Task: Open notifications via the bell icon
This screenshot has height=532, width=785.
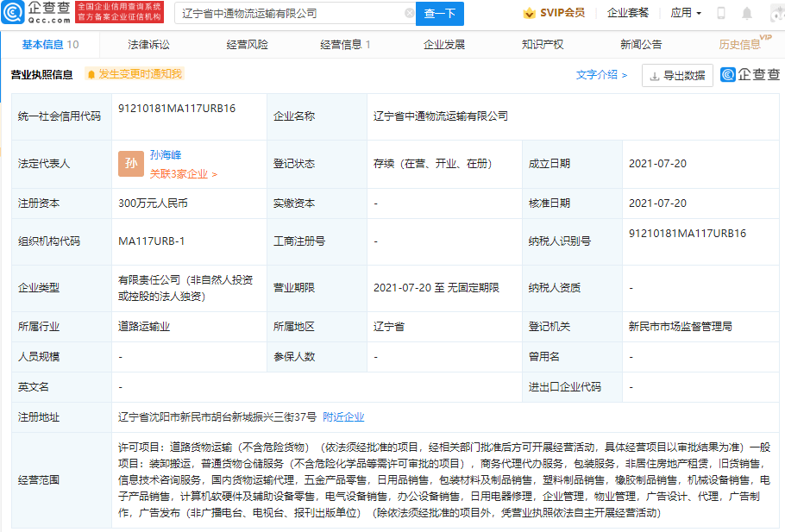Action: (747, 12)
